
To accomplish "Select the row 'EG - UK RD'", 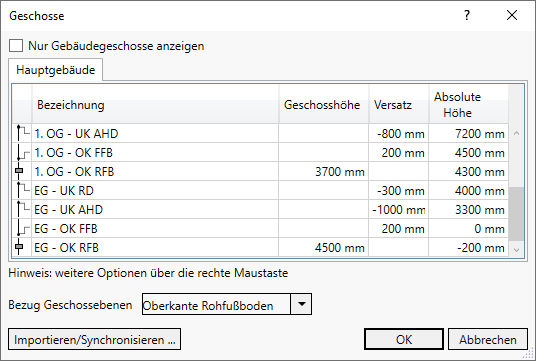I will (260, 190).
